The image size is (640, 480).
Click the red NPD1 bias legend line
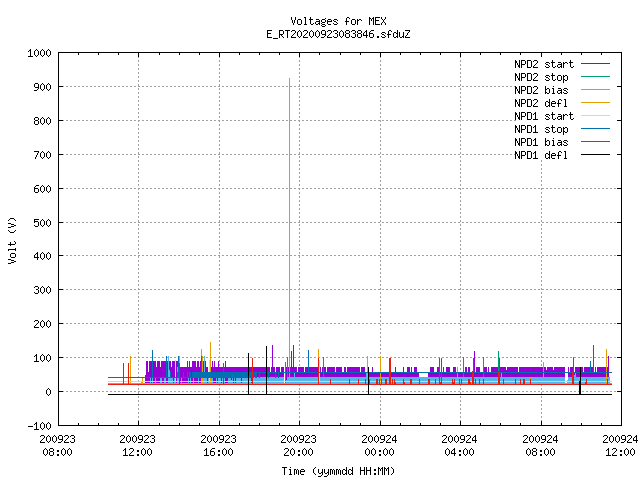coord(596,142)
